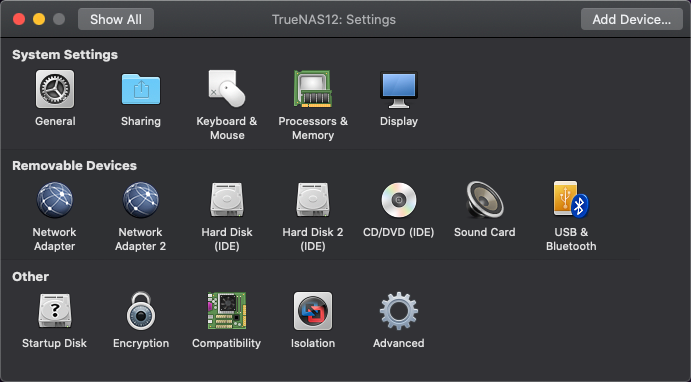Select the Network Adapter 2 icon

(141, 200)
